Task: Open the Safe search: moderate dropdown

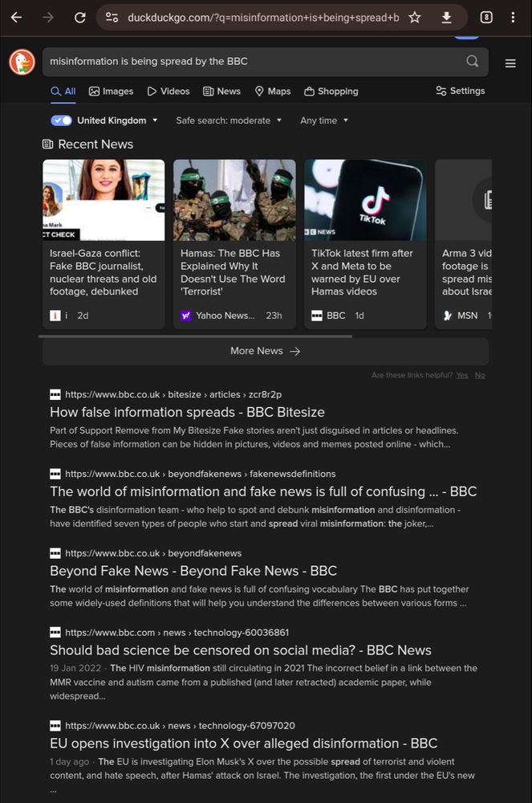Action: click(229, 120)
